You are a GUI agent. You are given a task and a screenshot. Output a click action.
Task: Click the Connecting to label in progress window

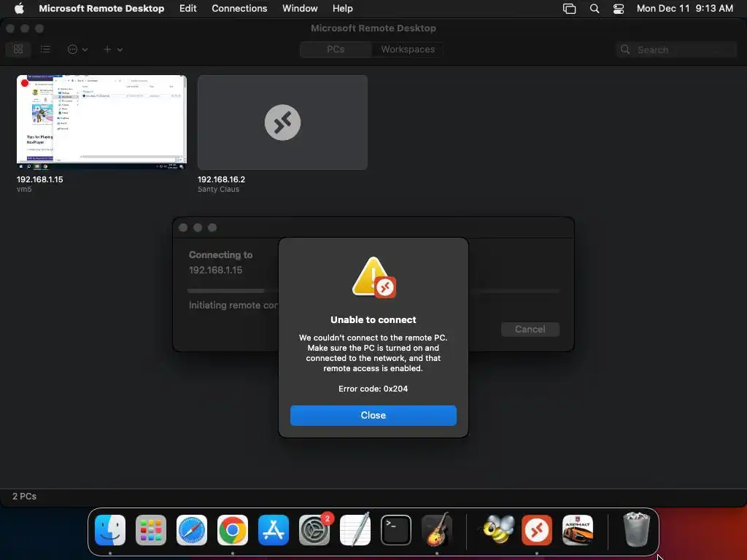tap(220, 254)
